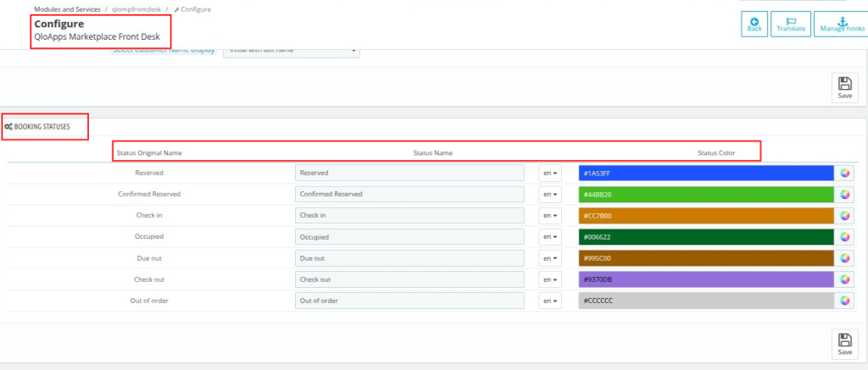Viewport: 868px width, 370px height.
Task: Expand the Customer Name Display dropdown
Action: coord(292,52)
